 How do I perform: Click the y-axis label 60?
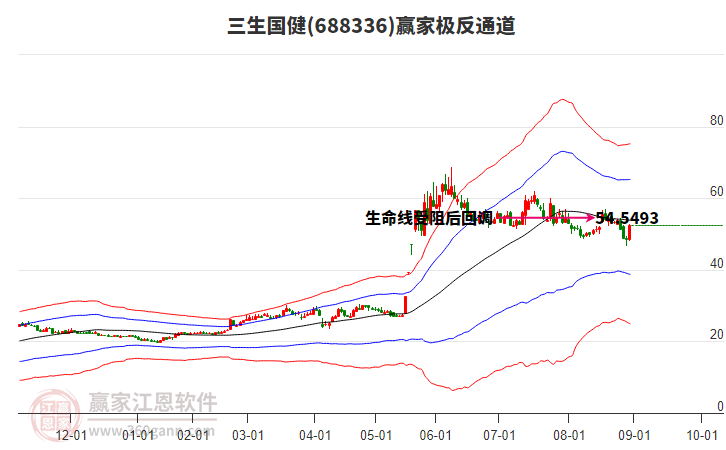[716, 192]
